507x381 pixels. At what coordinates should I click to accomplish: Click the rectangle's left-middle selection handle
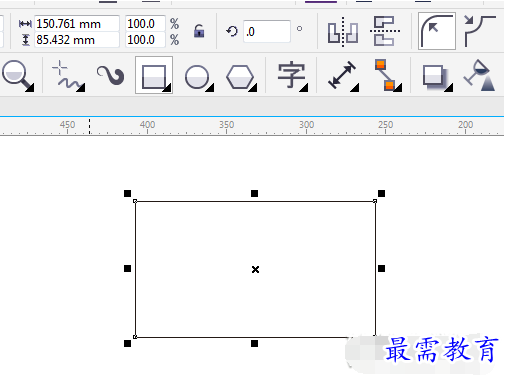click(x=127, y=268)
